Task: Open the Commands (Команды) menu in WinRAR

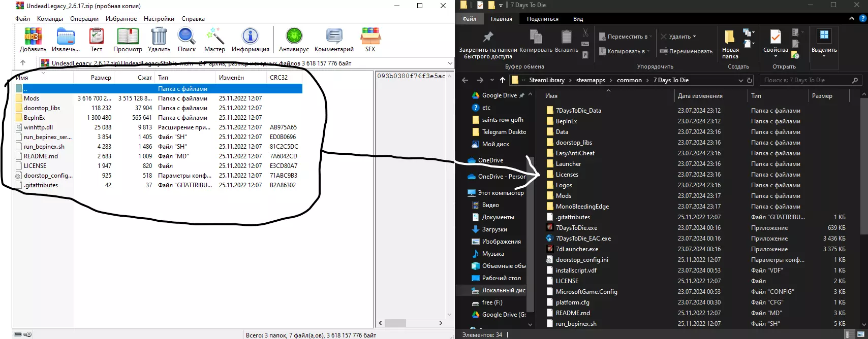Action: (x=50, y=19)
